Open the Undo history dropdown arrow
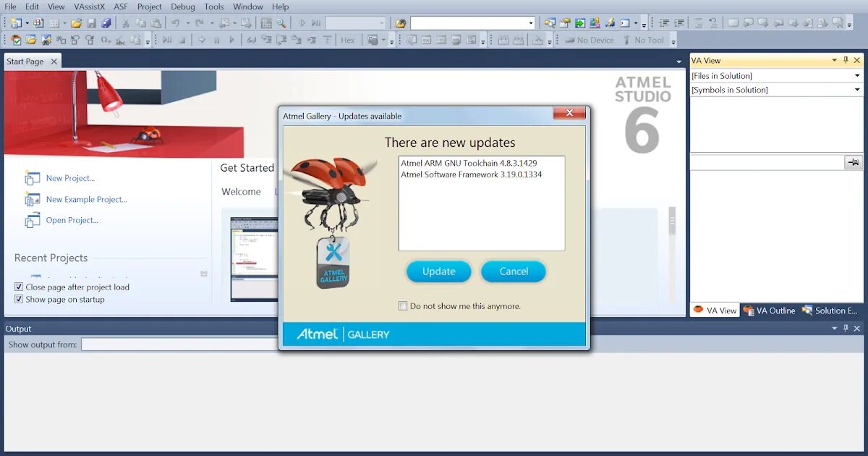 pyautogui.click(x=188, y=23)
